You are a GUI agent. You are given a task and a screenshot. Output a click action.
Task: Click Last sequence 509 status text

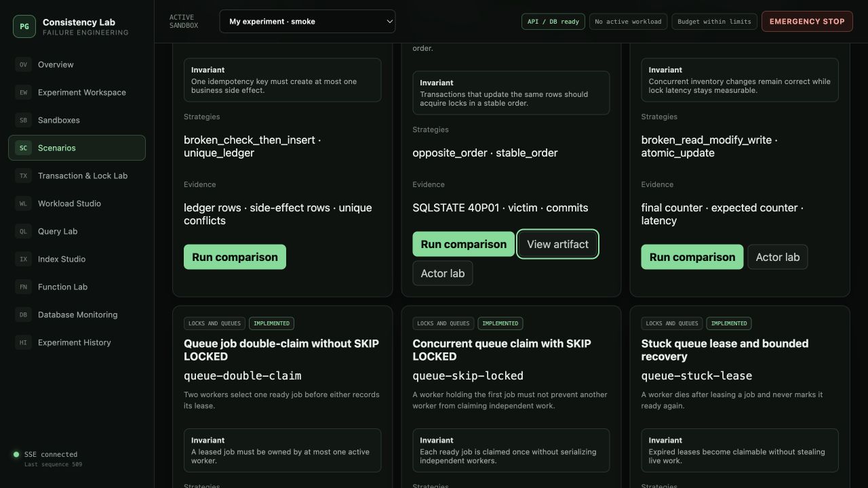pyautogui.click(x=53, y=464)
